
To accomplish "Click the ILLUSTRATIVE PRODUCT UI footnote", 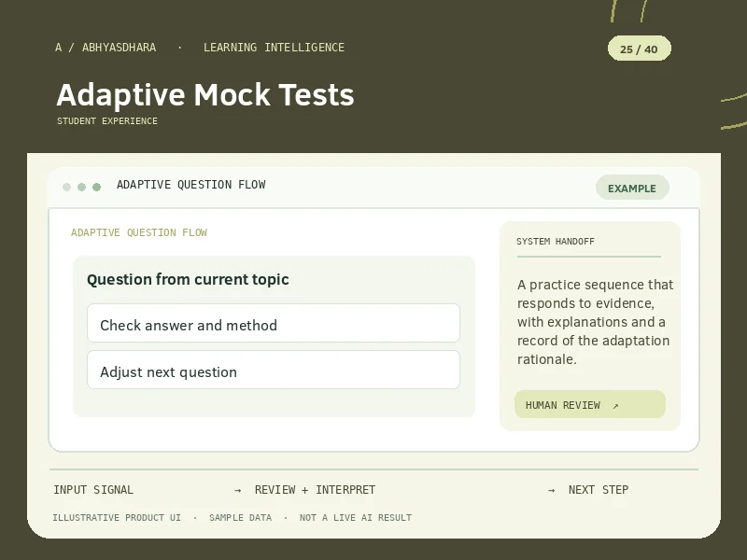I will pos(117,518).
